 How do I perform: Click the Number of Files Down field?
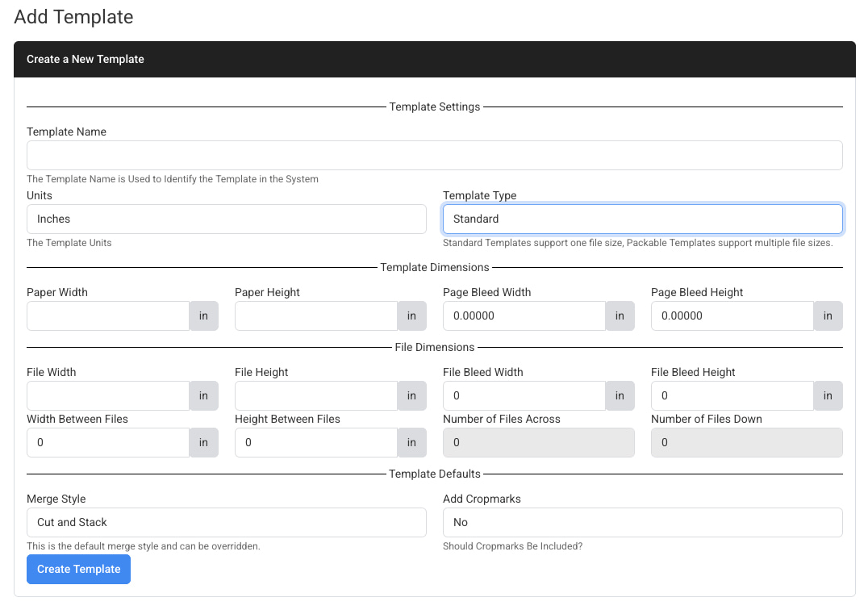[746, 442]
